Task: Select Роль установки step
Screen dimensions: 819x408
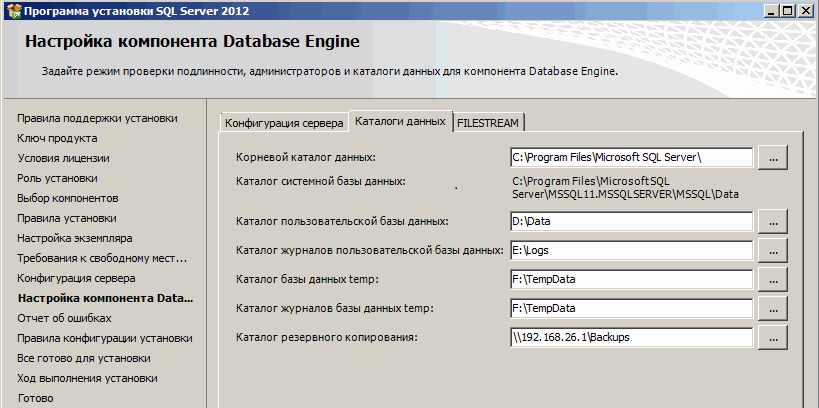Action: [x=57, y=178]
